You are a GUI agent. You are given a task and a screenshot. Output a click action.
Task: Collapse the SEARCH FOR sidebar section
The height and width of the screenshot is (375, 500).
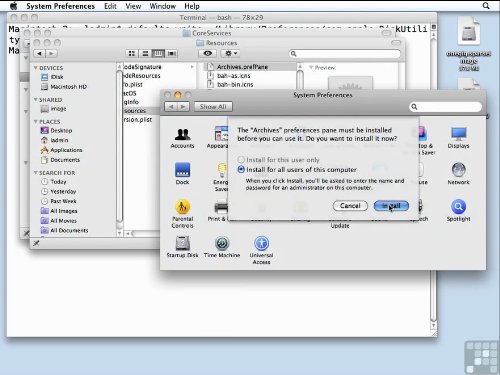tap(36, 173)
